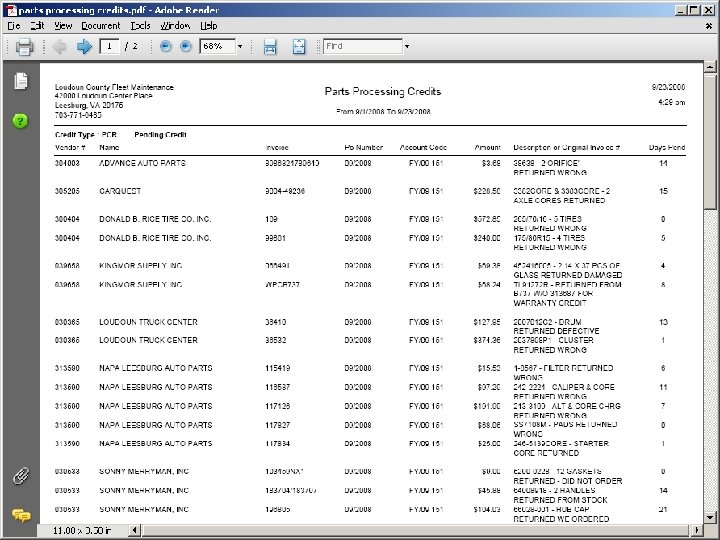Click the Save (diskette) icon

(270, 46)
